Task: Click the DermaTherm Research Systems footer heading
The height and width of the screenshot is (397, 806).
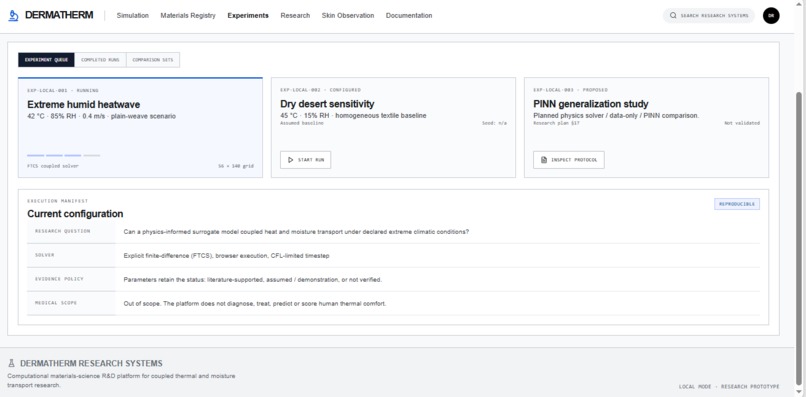Action: [91, 364]
